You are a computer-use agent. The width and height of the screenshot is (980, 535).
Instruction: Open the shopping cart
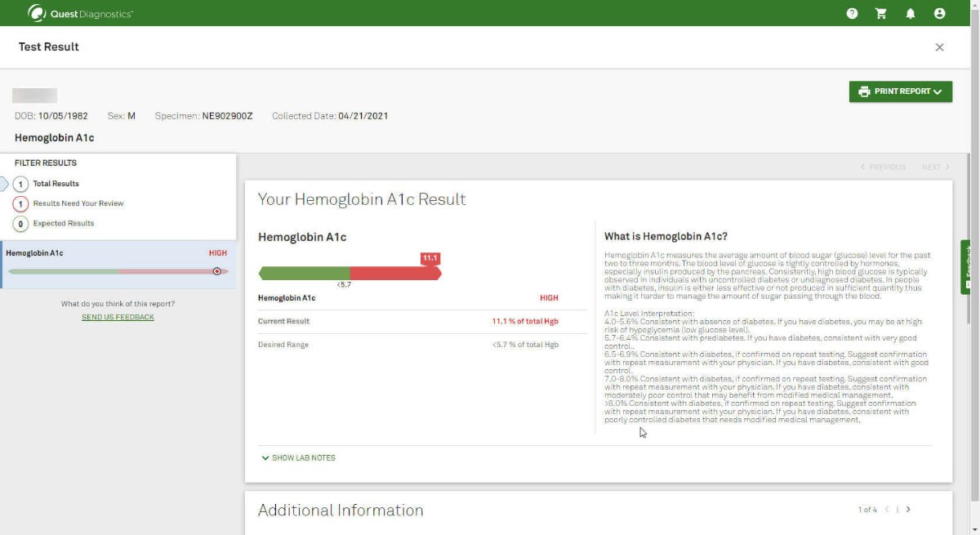tap(880, 13)
